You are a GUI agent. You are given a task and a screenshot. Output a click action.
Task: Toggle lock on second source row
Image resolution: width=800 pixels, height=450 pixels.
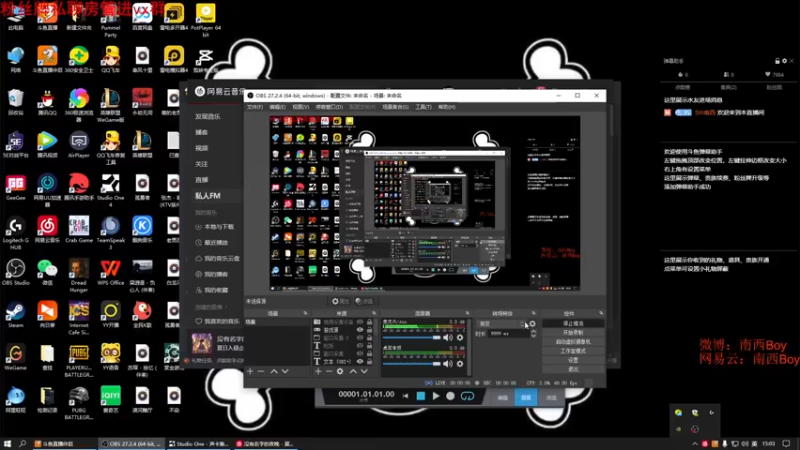pos(369,330)
